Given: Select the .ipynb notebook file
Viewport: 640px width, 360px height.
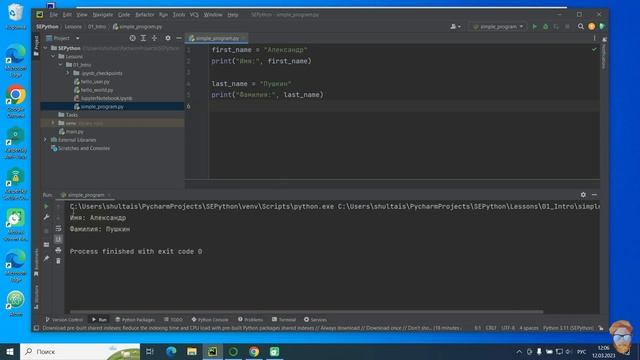Looking at the screenshot, I should [x=106, y=98].
